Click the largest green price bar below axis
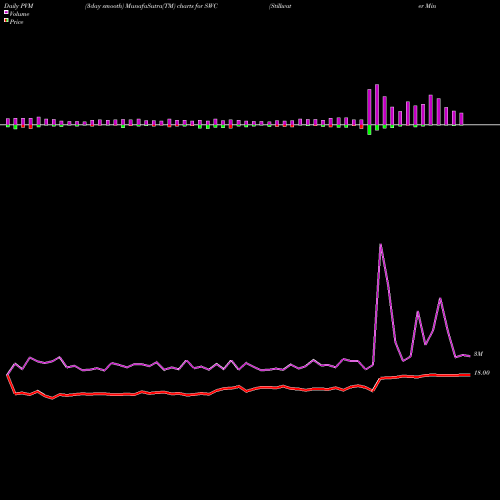Image resolution: width=500 pixels, height=500 pixels. tap(369, 130)
